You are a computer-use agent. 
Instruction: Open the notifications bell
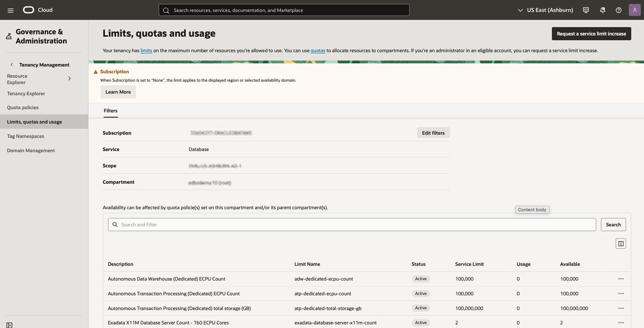[x=603, y=10]
